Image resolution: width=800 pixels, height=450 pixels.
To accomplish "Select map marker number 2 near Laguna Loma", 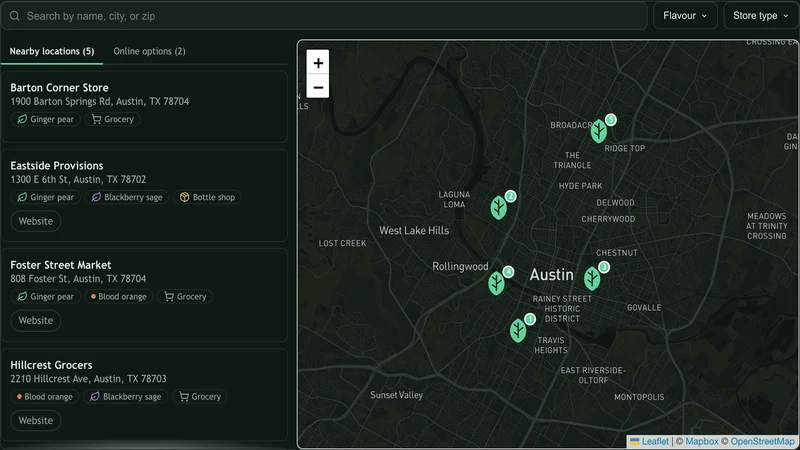I will (498, 207).
